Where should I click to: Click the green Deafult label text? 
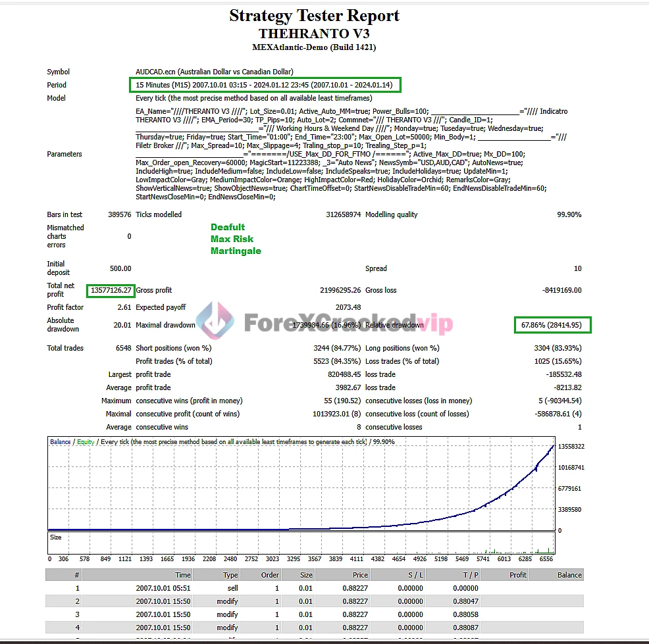228,227
